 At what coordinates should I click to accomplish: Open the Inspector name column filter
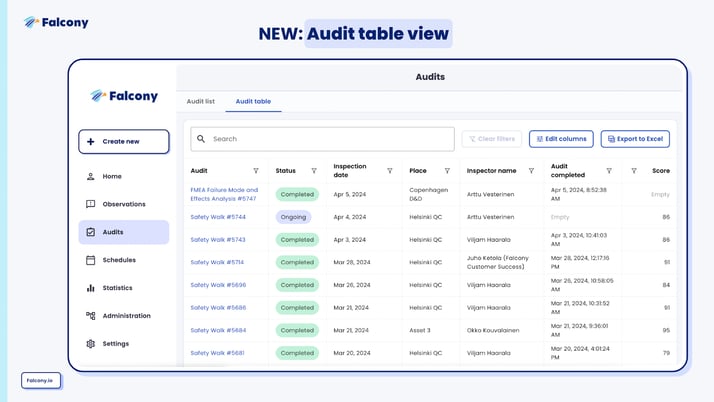(531, 171)
